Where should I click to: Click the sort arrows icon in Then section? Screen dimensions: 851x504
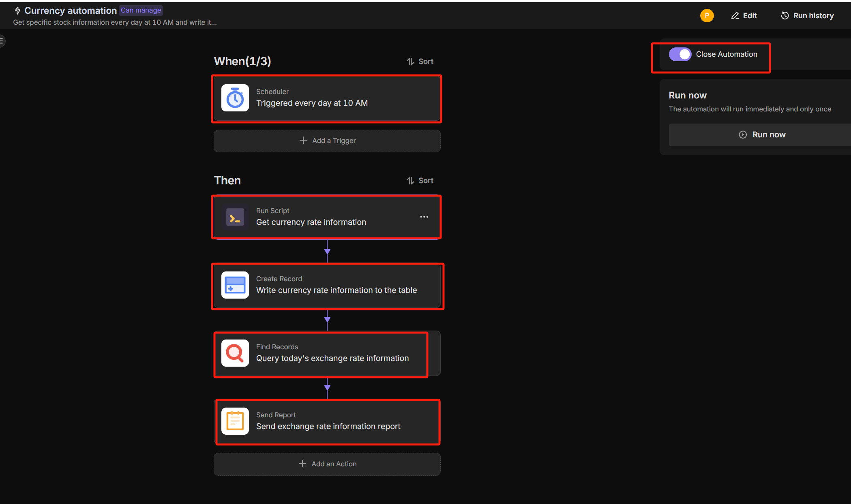(x=410, y=181)
